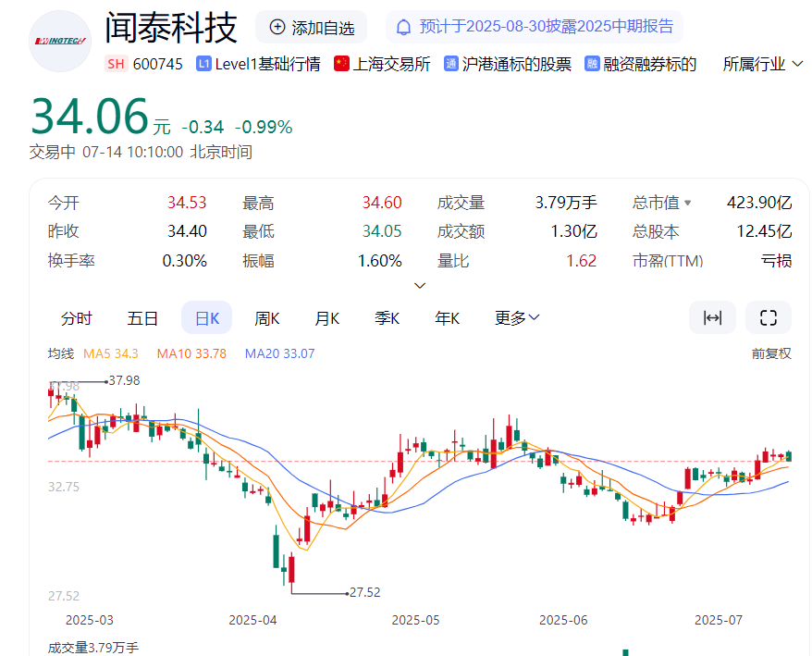Click the fullscreen chart icon

[768, 318]
